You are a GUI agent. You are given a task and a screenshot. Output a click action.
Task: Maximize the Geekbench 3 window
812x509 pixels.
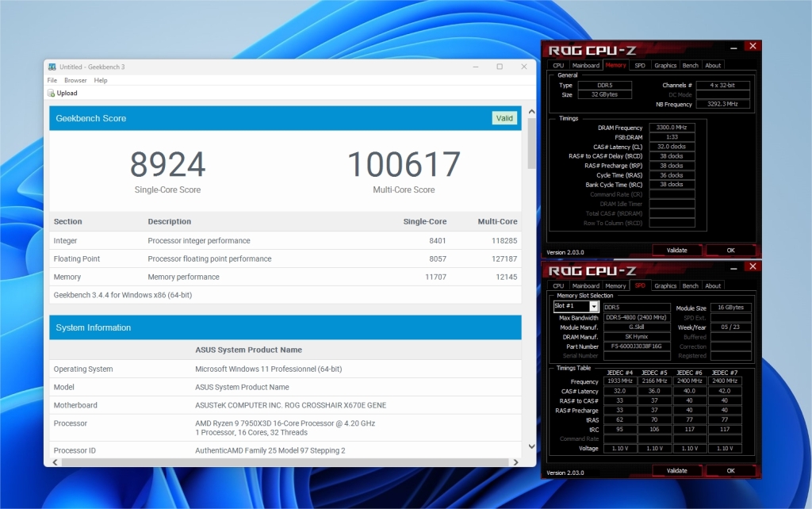500,67
